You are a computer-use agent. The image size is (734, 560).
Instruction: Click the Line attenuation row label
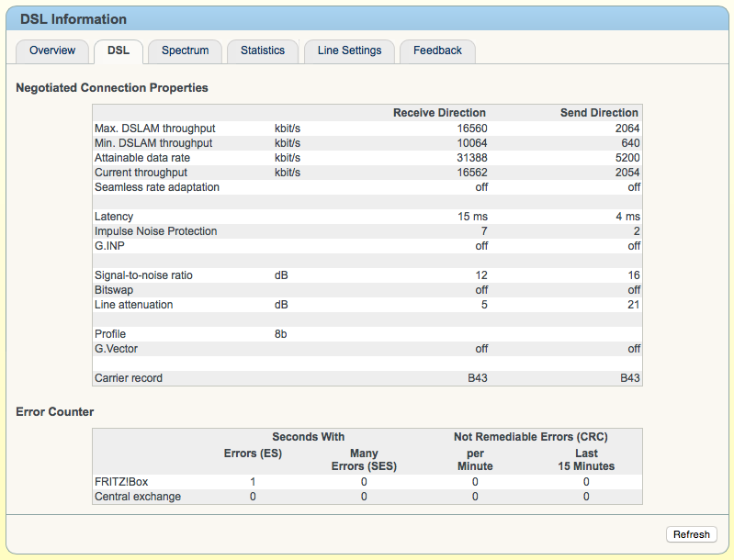point(133,305)
